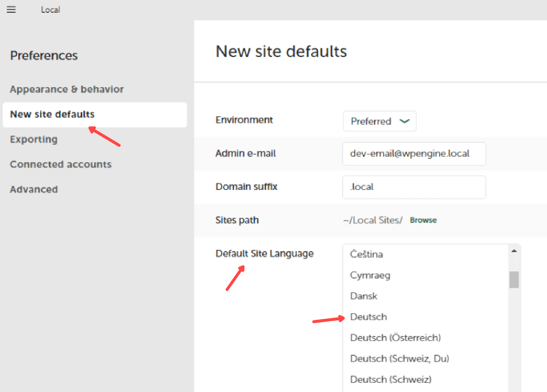Go to Exporting preferences
This screenshot has height=392, width=547.
point(34,139)
